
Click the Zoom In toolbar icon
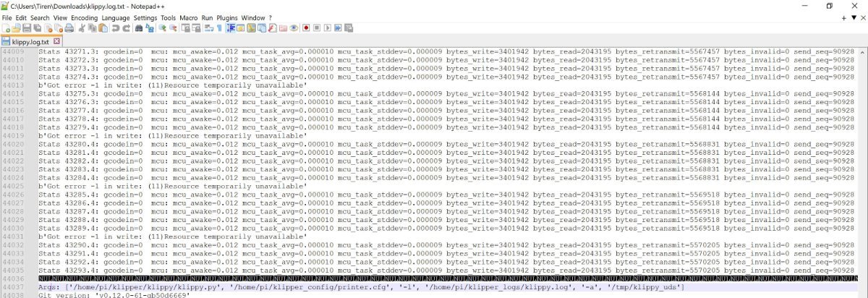tap(163, 28)
